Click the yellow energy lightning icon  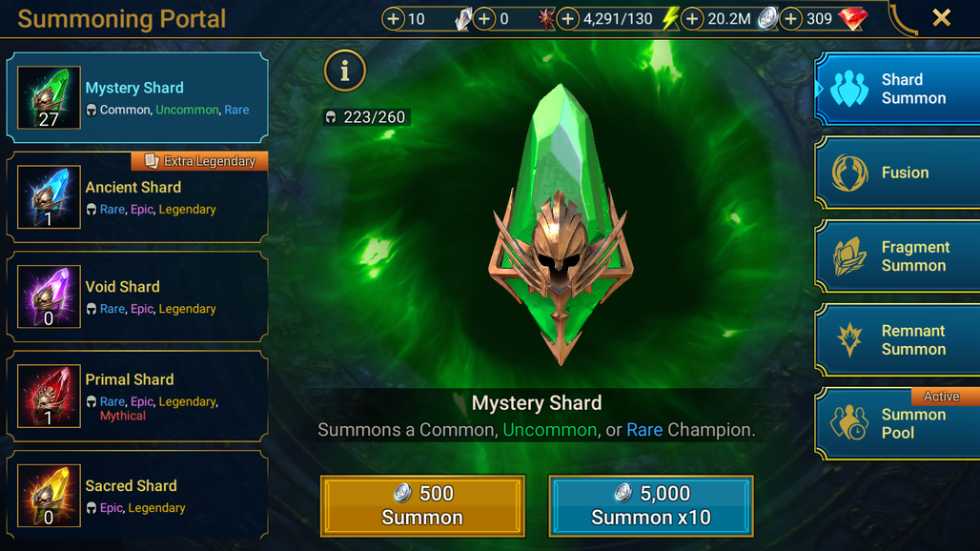point(670,19)
